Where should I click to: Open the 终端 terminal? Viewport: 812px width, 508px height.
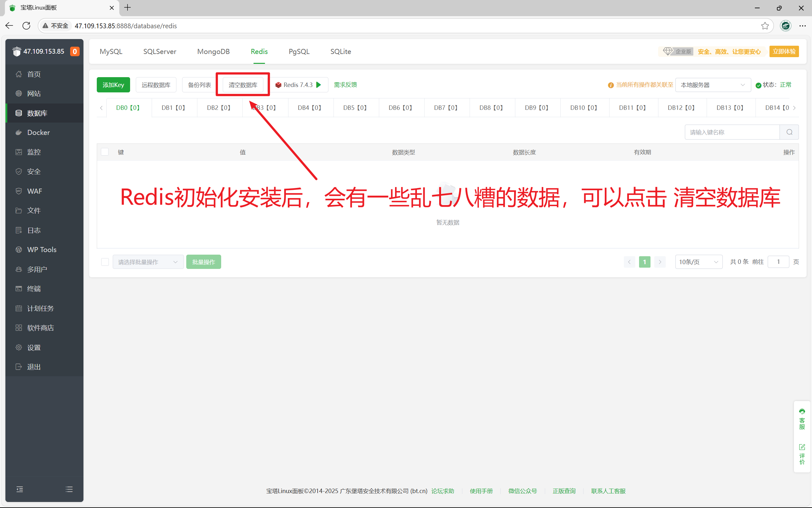34,289
